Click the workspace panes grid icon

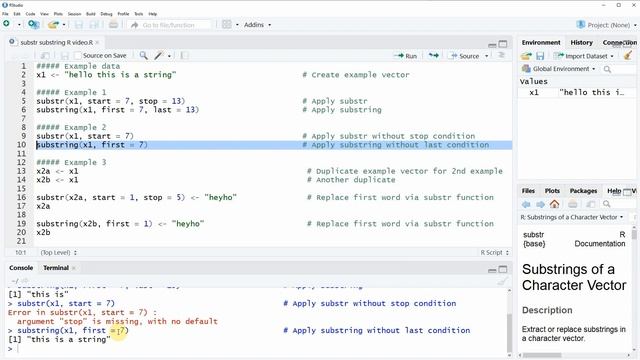pyautogui.click(x=227, y=24)
